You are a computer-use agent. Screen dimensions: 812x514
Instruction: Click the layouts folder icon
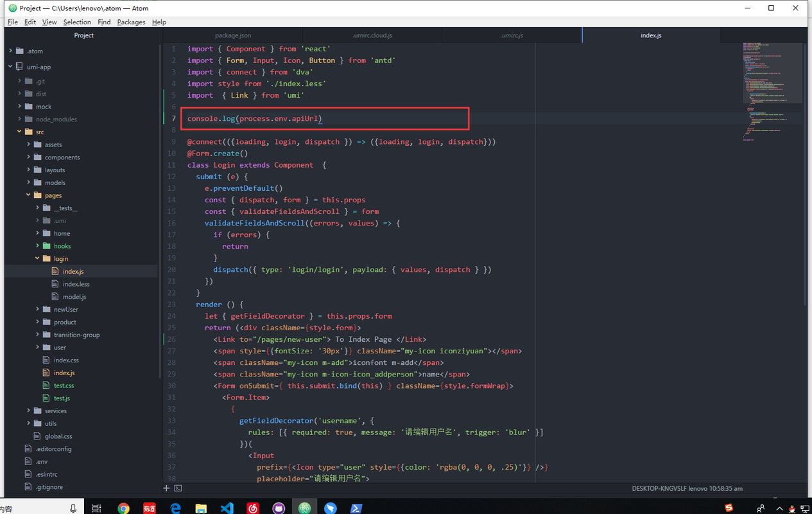[38, 170]
